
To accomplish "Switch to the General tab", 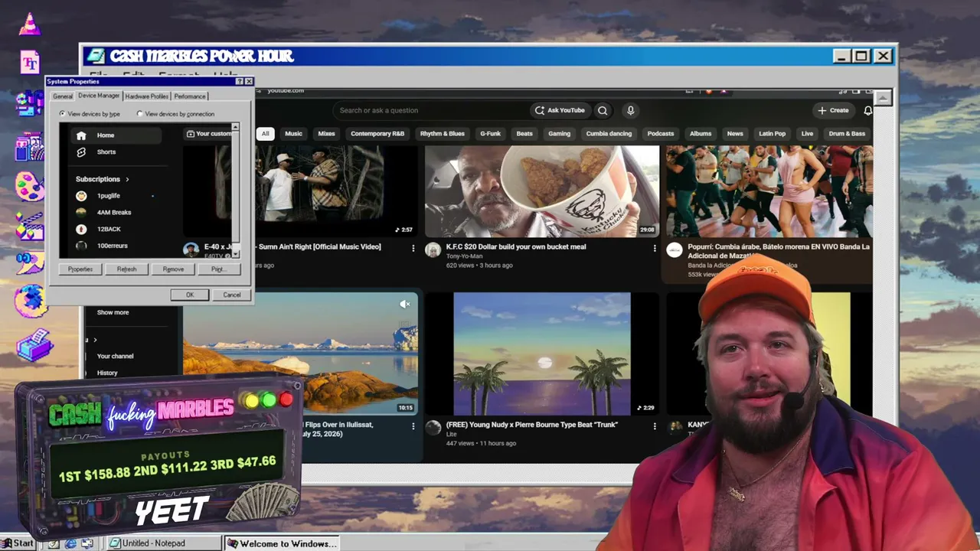I will [x=63, y=96].
